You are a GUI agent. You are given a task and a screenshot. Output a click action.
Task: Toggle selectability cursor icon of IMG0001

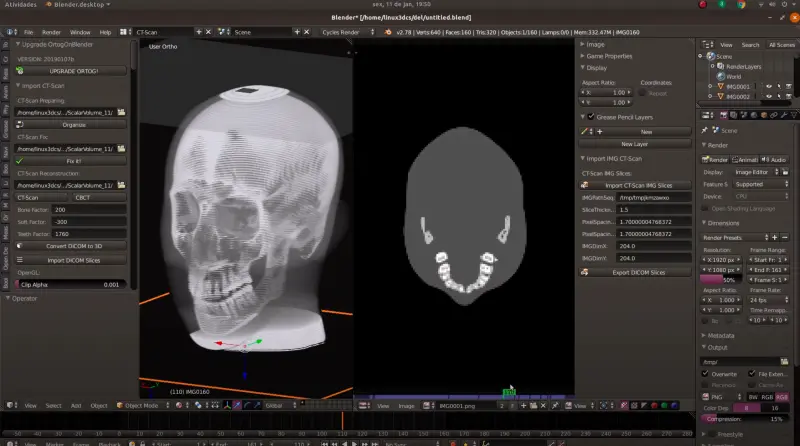coord(779,86)
